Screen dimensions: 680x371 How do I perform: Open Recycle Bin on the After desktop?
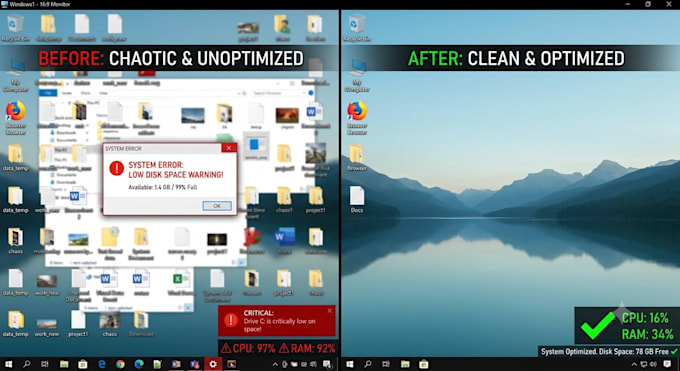click(x=357, y=28)
